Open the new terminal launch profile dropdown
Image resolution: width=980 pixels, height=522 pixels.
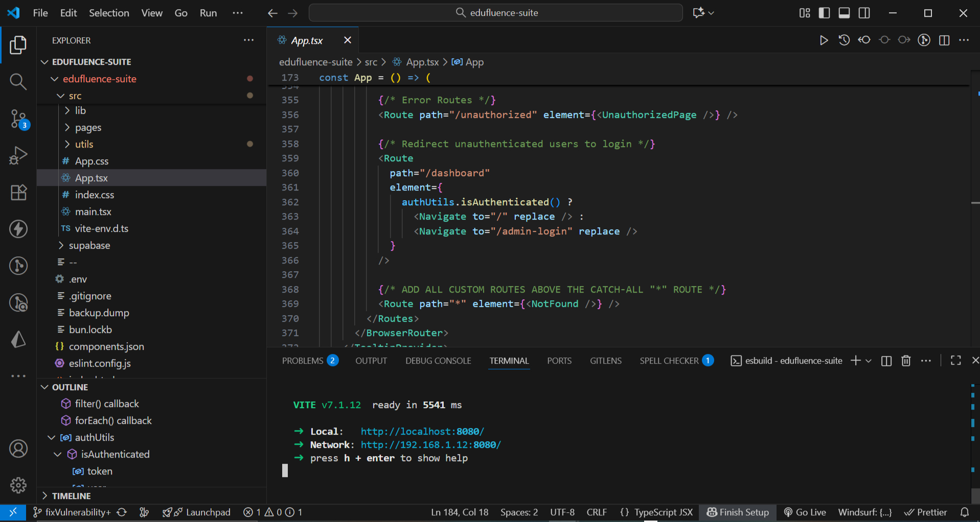point(869,361)
